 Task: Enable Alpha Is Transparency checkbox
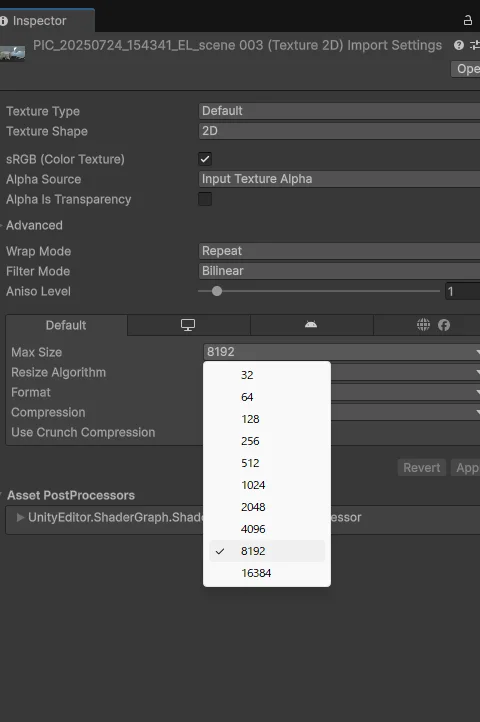205,199
